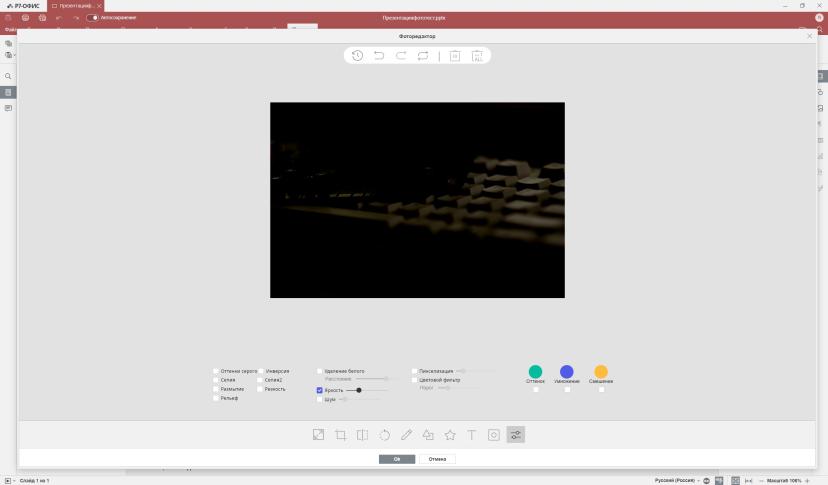Click the quick print icon in title bar
This screenshot has width=828, height=485.
pos(42,17)
